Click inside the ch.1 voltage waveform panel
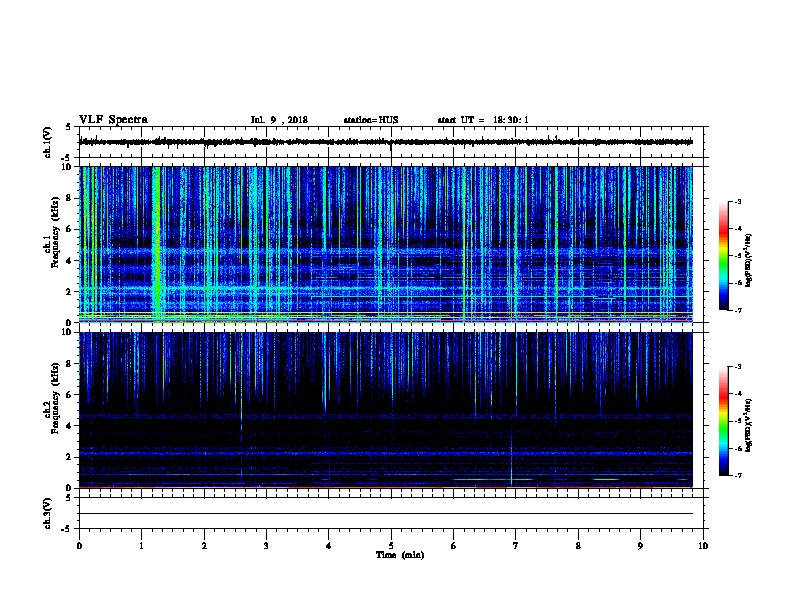Viewport: 792px width, 612px height. click(x=391, y=142)
